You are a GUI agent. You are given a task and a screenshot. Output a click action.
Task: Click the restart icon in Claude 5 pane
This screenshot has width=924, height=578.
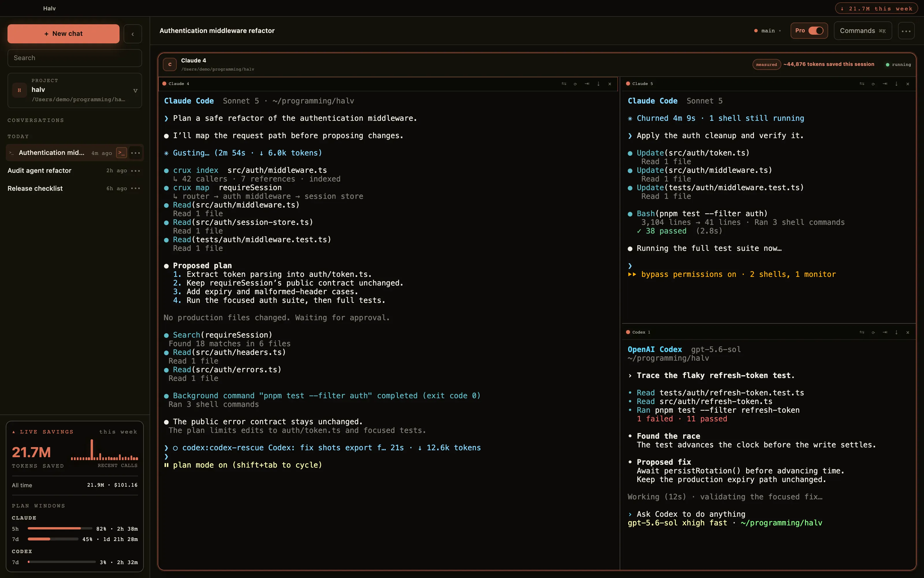point(873,84)
